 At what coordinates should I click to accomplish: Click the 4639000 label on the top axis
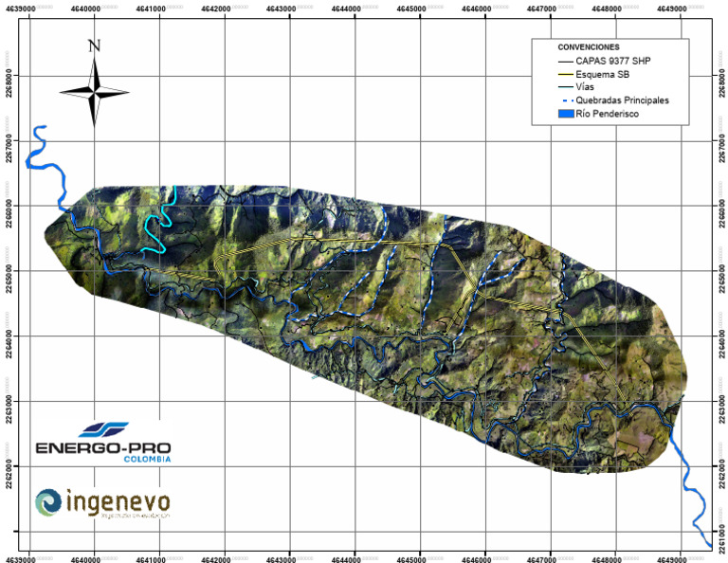[x=21, y=9]
